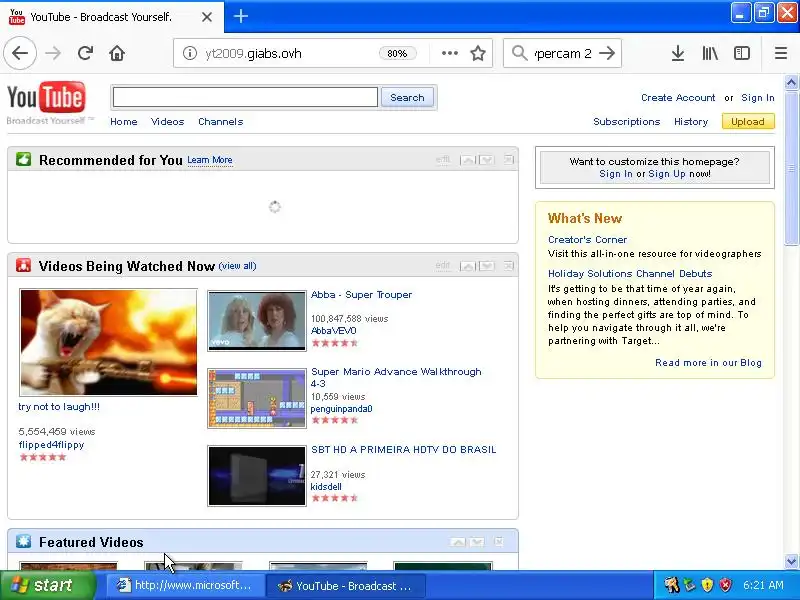Close Videos Being Watched Now module
Viewport: 800px width, 600px height.
coord(508,265)
